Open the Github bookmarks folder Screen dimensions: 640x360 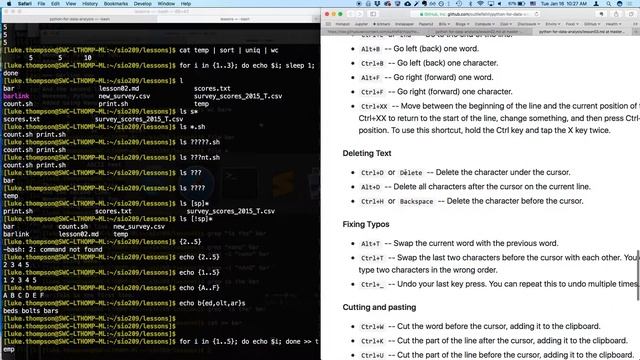[592, 24]
